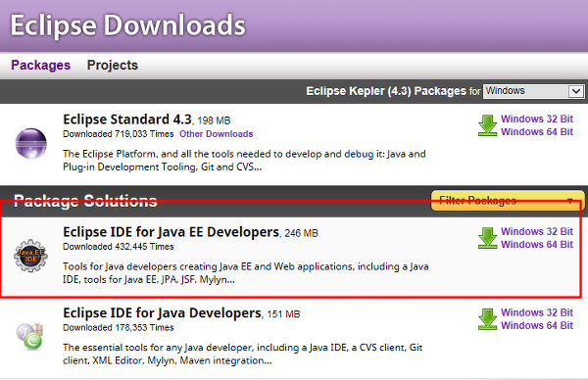Click the Eclipse IDE for Java Developers icon
This screenshot has width=588, height=380.
30,336
